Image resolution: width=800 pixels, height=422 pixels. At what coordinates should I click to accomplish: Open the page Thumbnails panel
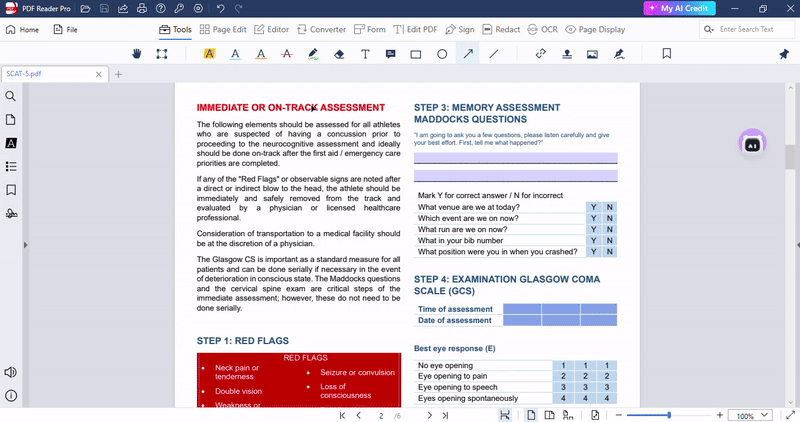[x=10, y=119]
